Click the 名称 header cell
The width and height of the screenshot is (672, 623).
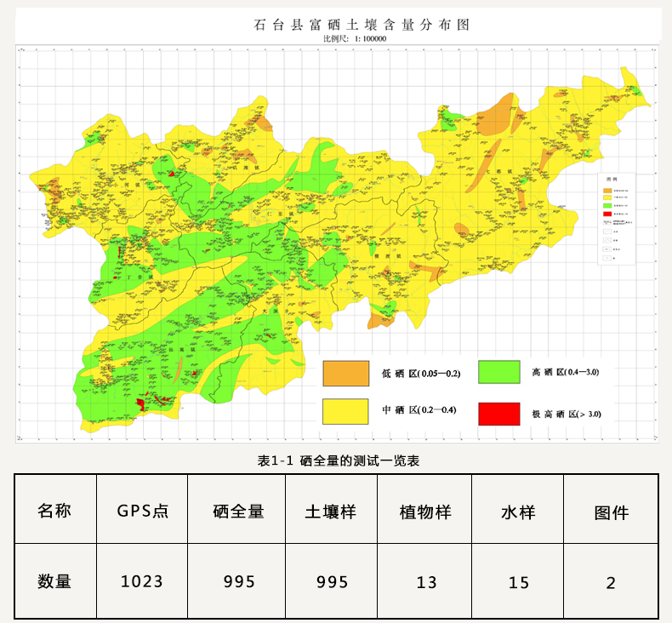tap(54, 511)
